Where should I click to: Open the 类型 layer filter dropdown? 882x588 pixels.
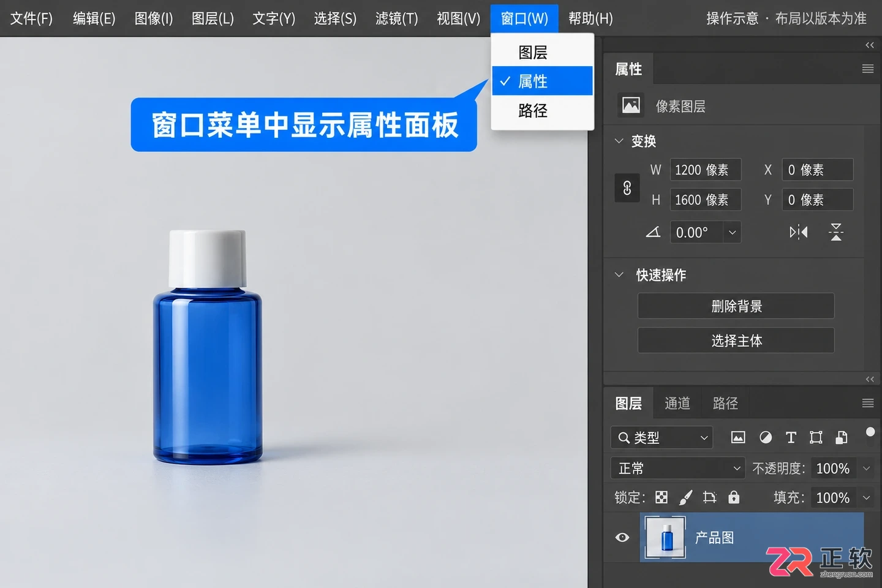pyautogui.click(x=661, y=437)
